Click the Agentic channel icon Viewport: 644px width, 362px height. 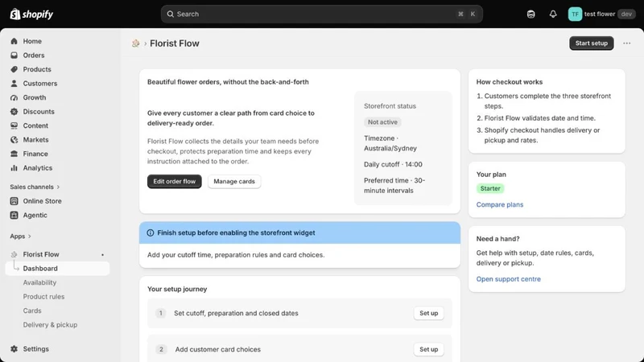click(14, 215)
